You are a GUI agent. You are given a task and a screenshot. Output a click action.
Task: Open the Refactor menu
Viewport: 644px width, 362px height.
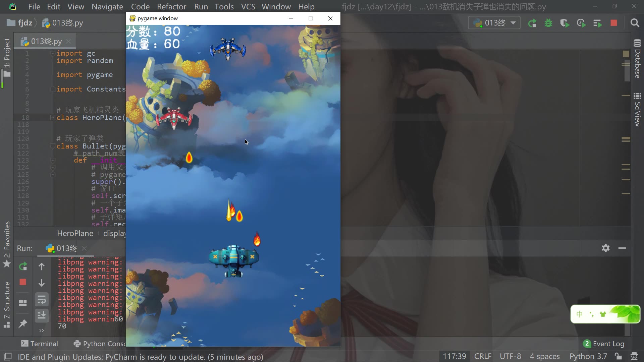171,7
